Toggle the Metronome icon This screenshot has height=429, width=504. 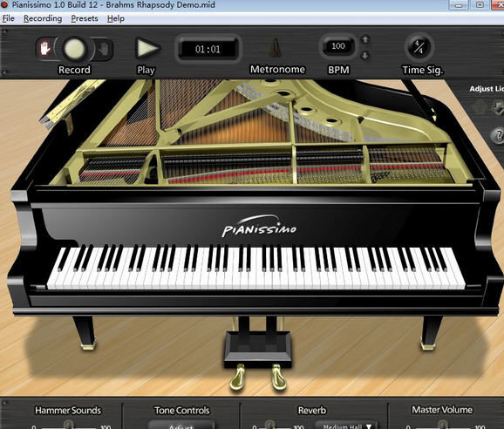pyautogui.click(x=276, y=49)
